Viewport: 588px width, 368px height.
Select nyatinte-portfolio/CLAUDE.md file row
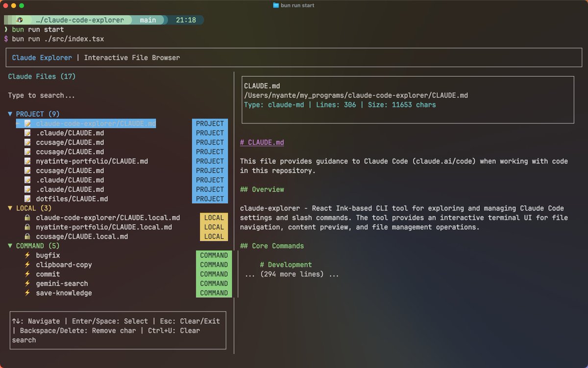[92, 161]
